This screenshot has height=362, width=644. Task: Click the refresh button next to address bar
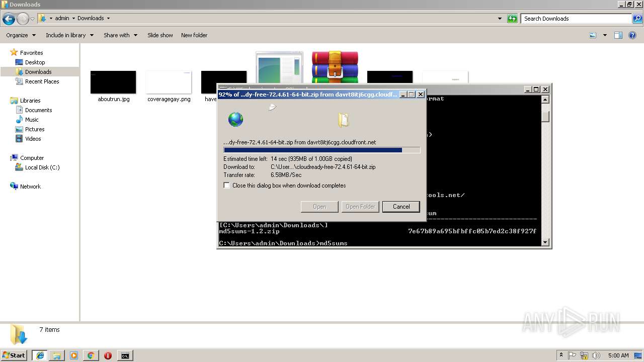[x=512, y=19]
